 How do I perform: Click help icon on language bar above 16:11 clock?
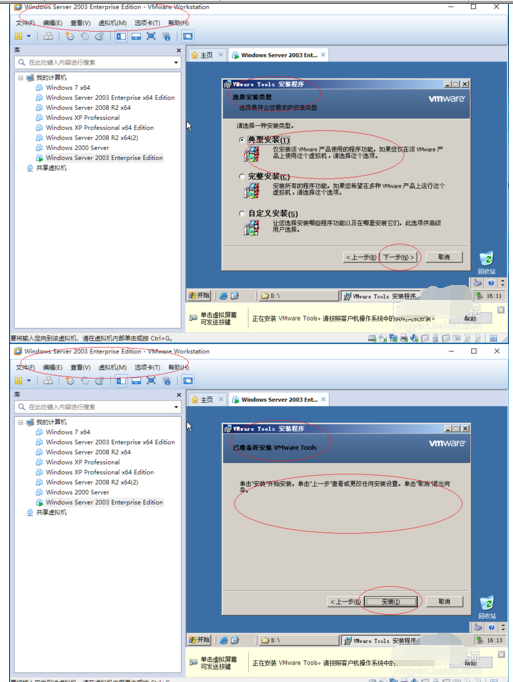(491, 283)
